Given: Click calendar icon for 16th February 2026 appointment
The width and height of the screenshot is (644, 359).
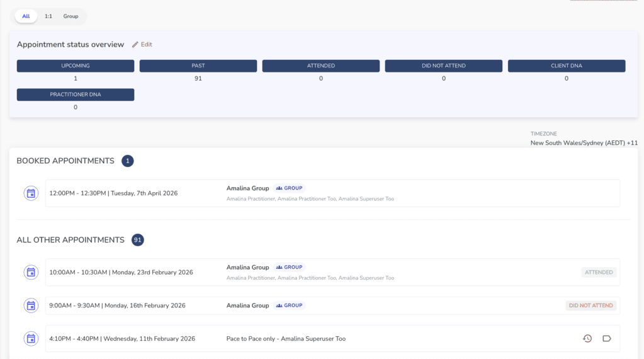Looking at the screenshot, I should click(x=31, y=305).
